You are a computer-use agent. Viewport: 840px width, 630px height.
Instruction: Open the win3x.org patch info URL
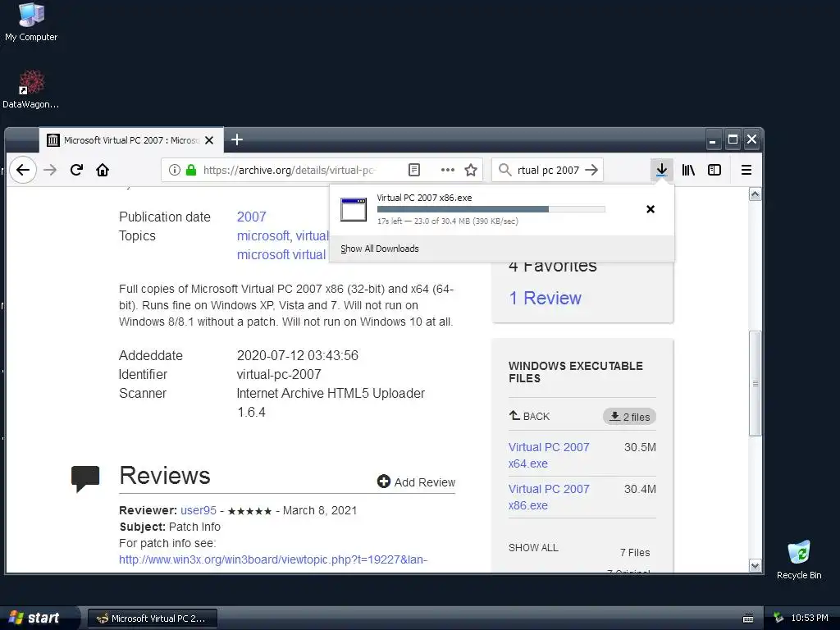tap(273, 559)
